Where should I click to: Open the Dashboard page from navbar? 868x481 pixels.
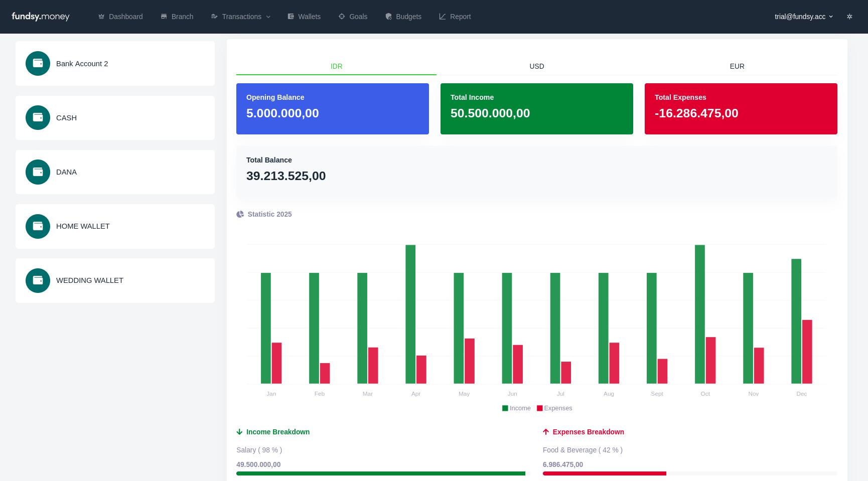click(120, 17)
